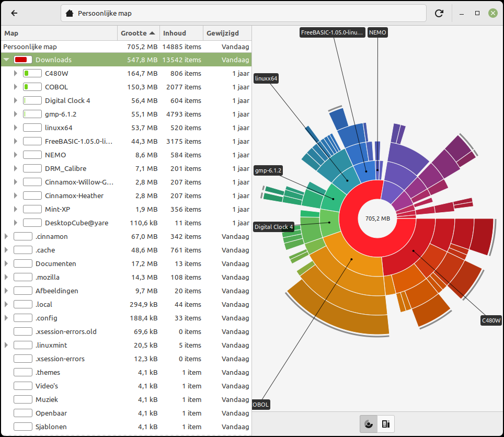Switch to treemap chart view
Viewport: 504px width, 437px height.
point(386,424)
